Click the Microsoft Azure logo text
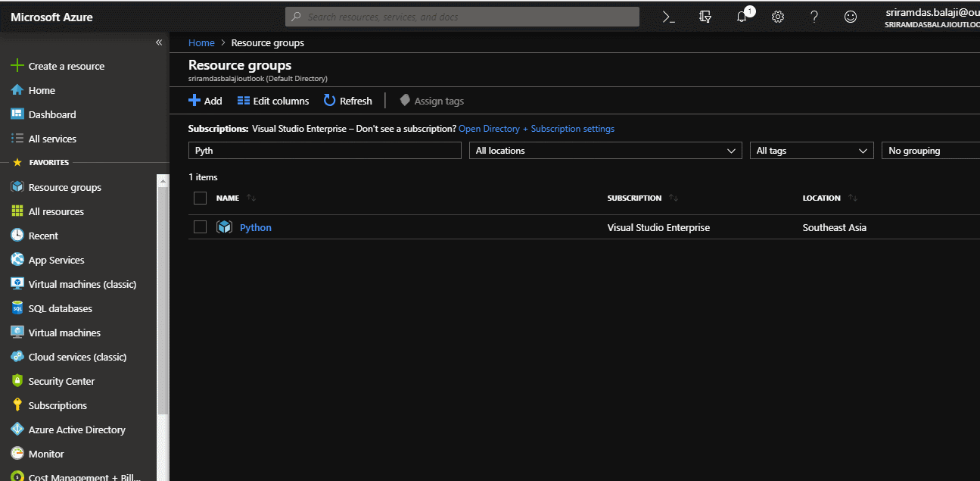 click(x=51, y=17)
